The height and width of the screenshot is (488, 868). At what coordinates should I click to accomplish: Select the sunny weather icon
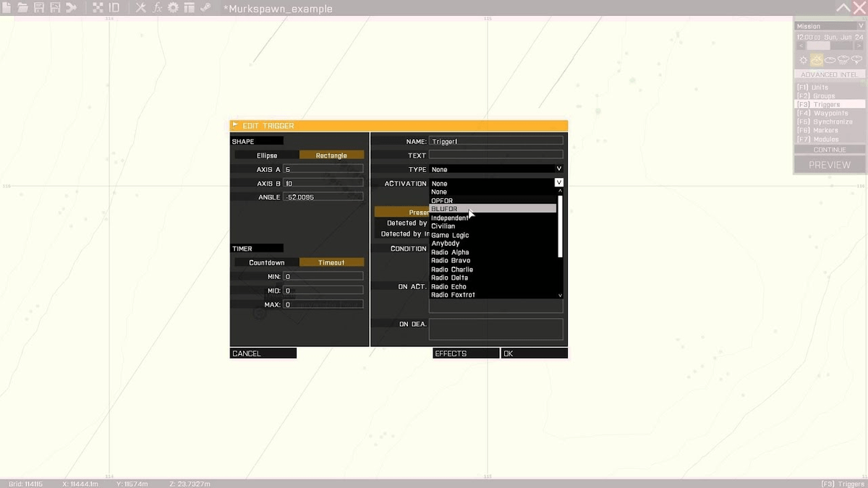click(x=802, y=60)
